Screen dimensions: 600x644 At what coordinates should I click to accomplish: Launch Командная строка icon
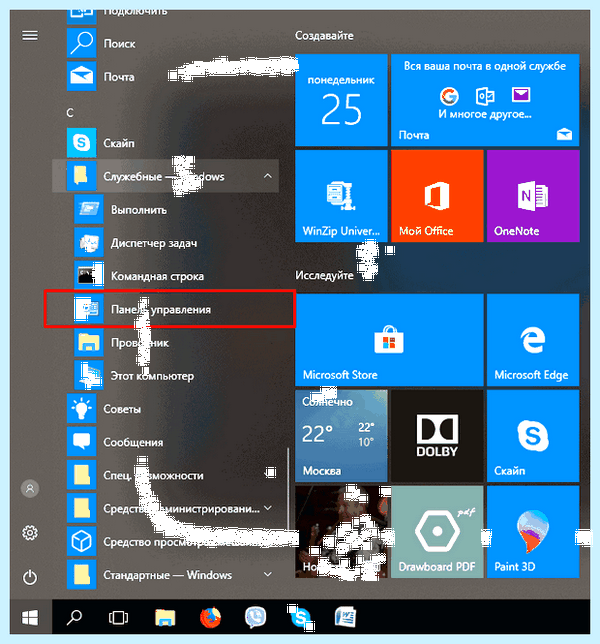[x=89, y=276]
